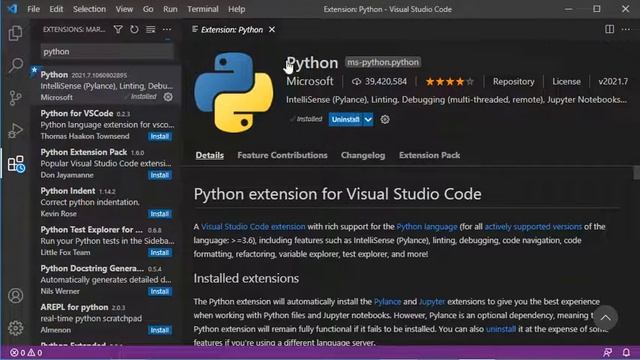The width and height of the screenshot is (640, 360).
Task: Click the Uninstall button
Action: (x=346, y=119)
